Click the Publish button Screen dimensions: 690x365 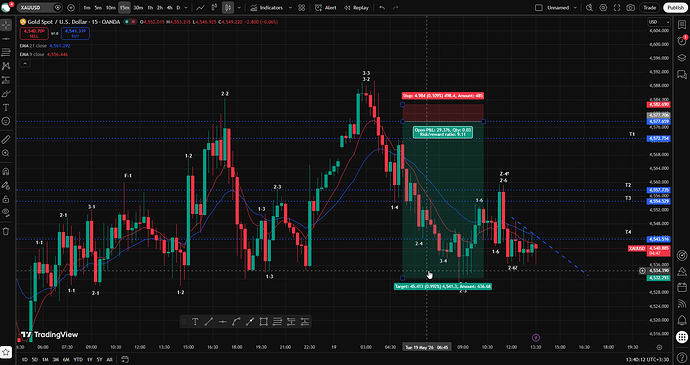[x=675, y=7]
